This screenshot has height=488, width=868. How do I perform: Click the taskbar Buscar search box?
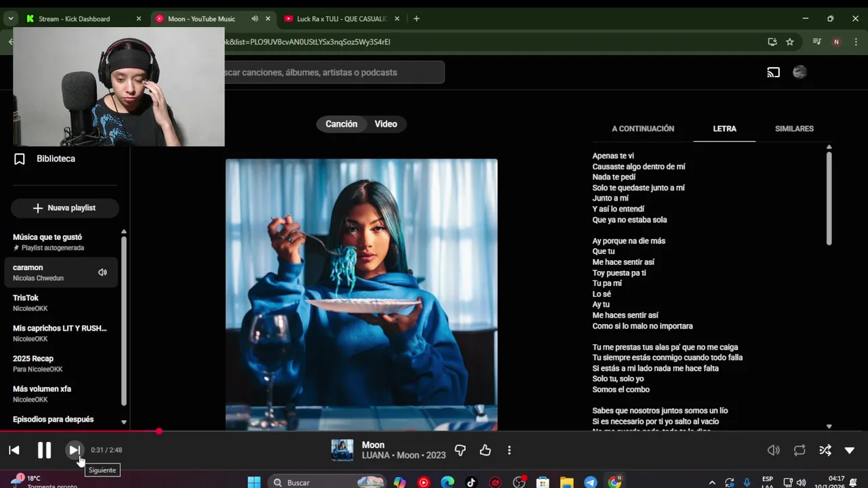pos(328,483)
